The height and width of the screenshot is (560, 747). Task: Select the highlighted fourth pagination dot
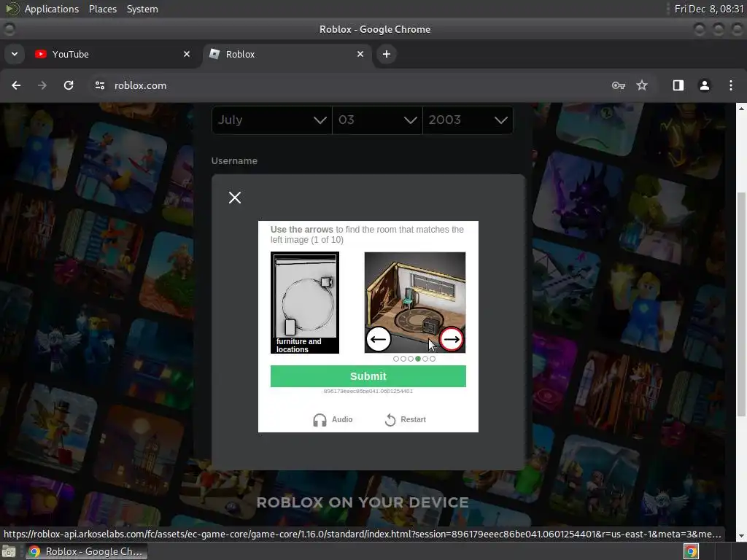pos(418,359)
